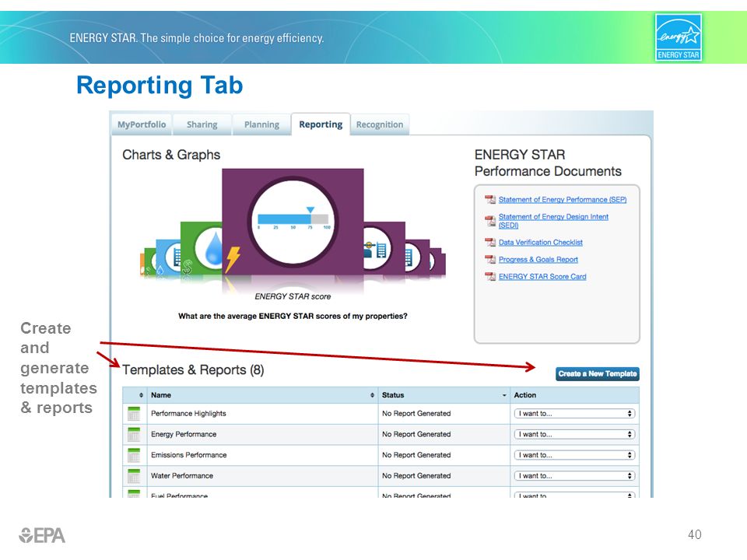Open 'I want to...' dropdown for Energy Performance

574,434
